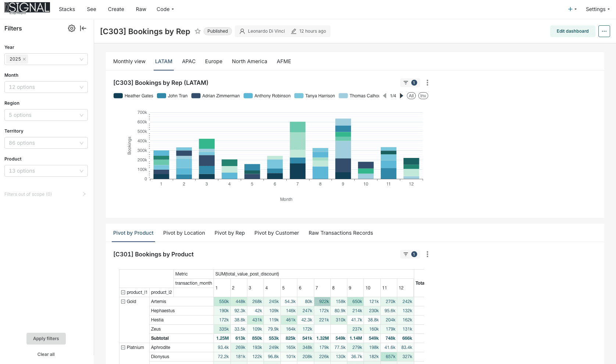Screen dimensions: 616x364
Task: Click the plus icon in top bar
Action: [570, 9]
